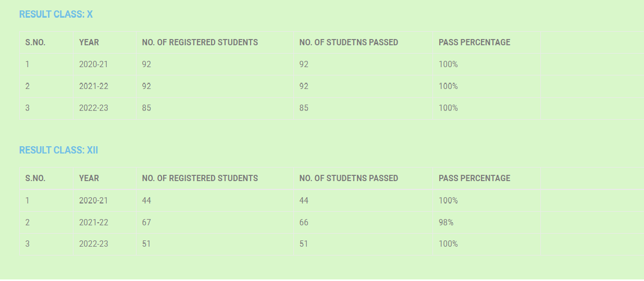The height and width of the screenshot is (281, 644).
Task: Click the RESULT CLASS: X heading
Action: click(56, 15)
